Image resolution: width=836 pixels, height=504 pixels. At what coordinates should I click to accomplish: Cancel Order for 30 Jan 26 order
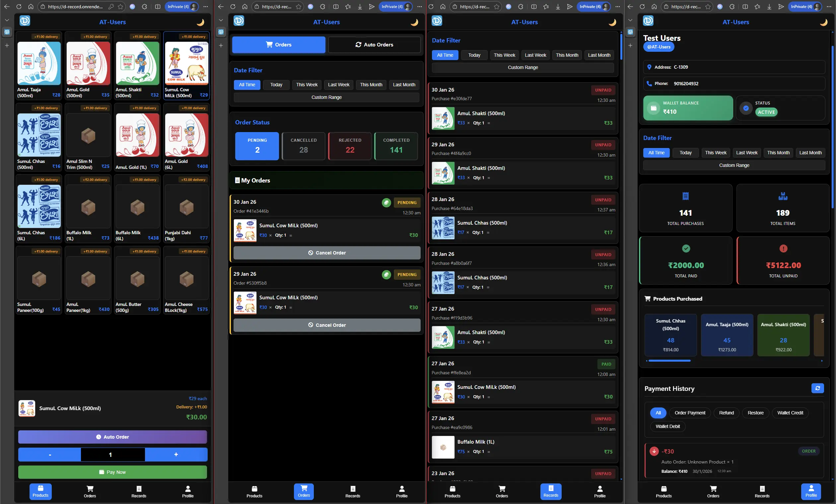click(327, 253)
